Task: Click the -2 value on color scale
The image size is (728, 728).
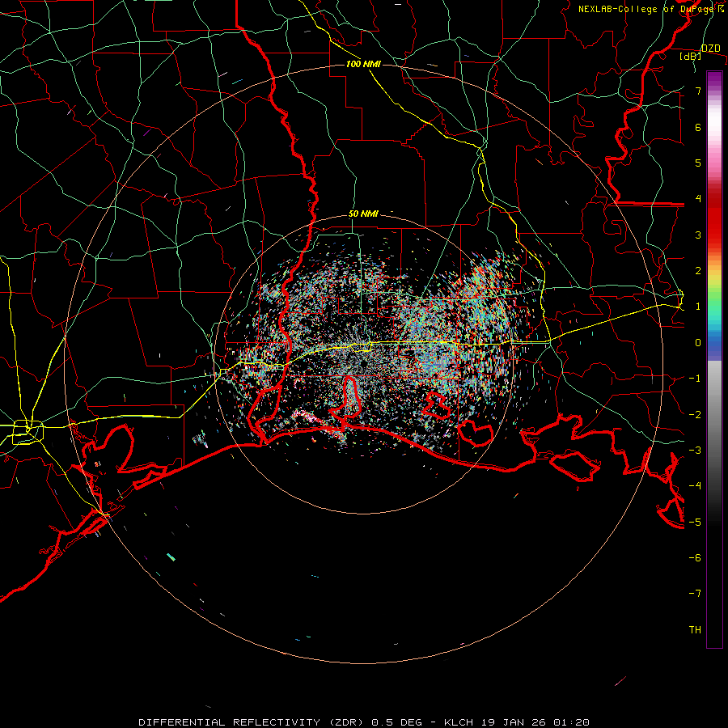Action: click(x=695, y=414)
